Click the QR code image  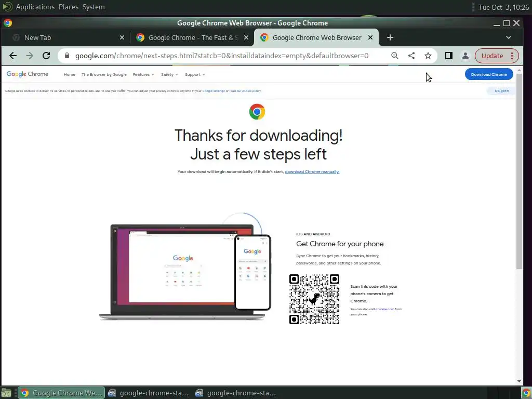pyautogui.click(x=314, y=299)
